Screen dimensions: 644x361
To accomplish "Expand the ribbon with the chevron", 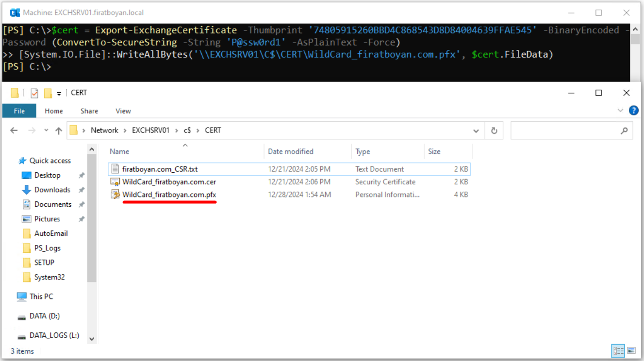I will tap(620, 111).
